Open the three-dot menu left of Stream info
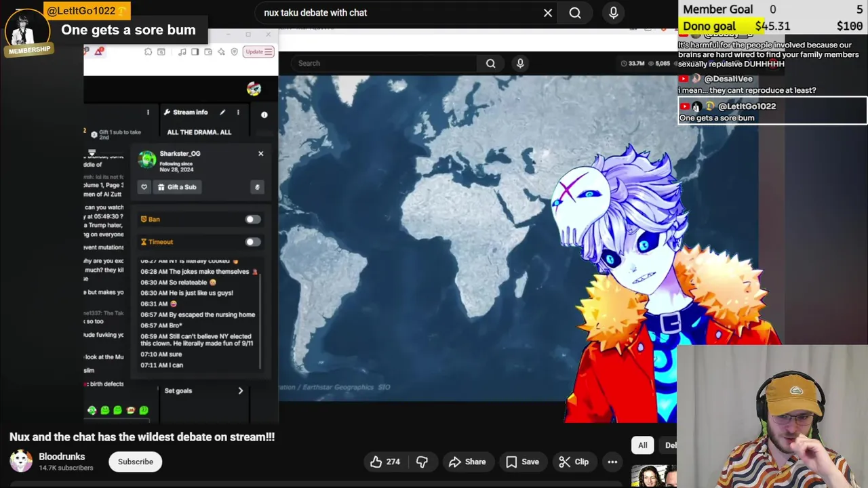 point(148,113)
